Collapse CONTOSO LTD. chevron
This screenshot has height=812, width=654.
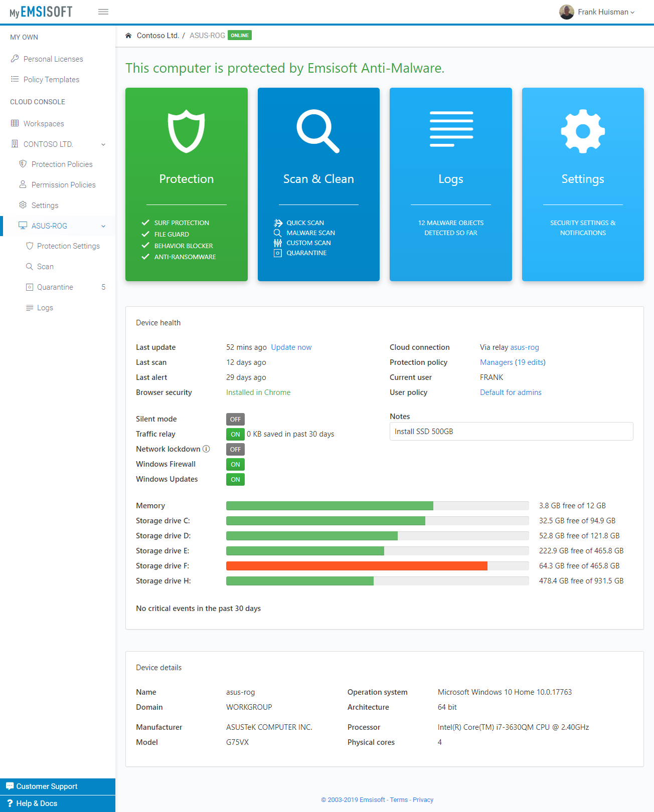coord(103,144)
